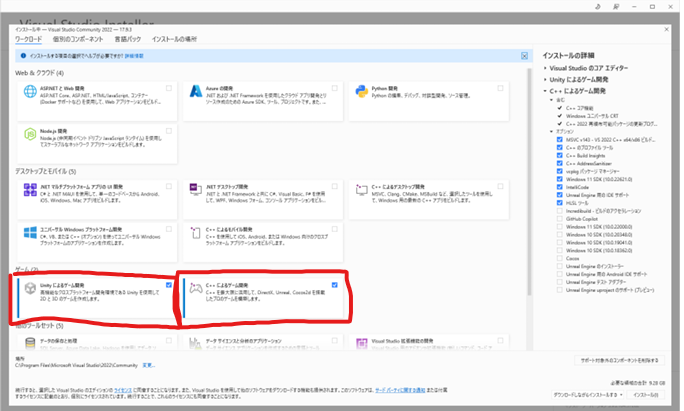Viewport: 684px width, 411px height.
Task: Click the workload list vertical scrollbar
Action: (x=529, y=183)
